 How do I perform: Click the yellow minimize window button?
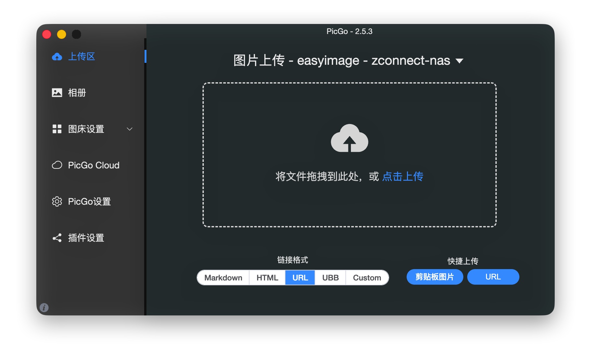[62, 34]
